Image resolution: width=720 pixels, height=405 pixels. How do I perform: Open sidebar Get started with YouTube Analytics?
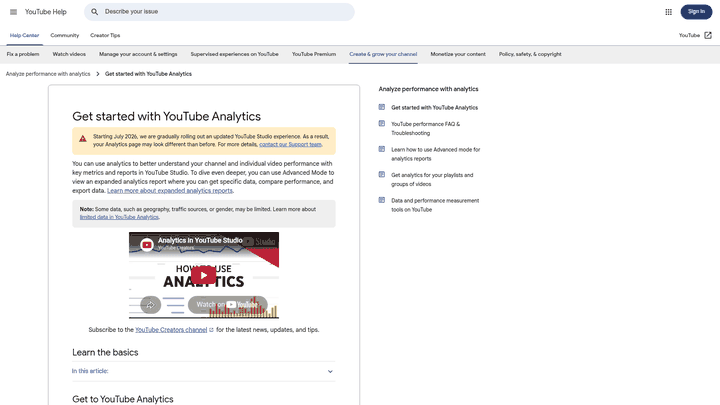[434, 107]
